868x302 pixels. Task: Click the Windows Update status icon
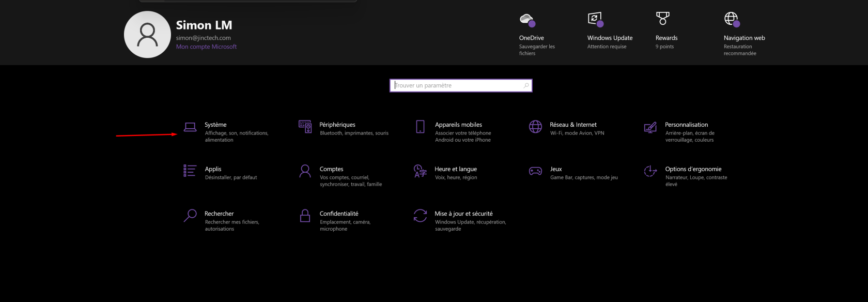click(596, 20)
